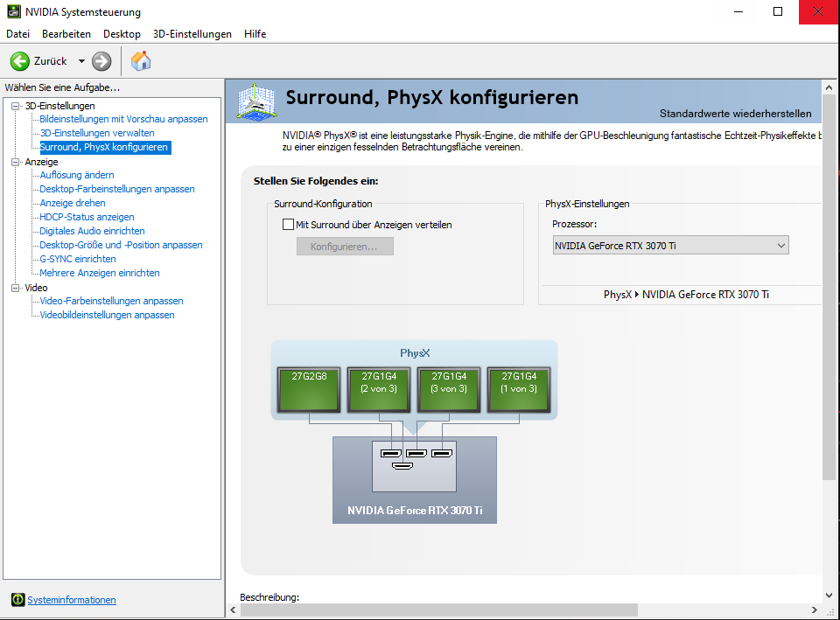The height and width of the screenshot is (620, 840).
Task: Click the Konfigurieren... button
Action: 345,247
